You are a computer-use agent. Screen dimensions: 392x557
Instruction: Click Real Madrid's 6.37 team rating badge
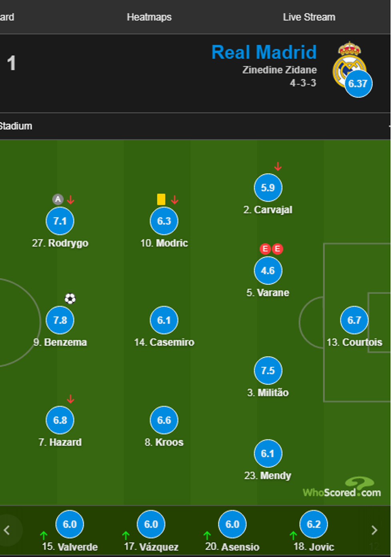[358, 84]
